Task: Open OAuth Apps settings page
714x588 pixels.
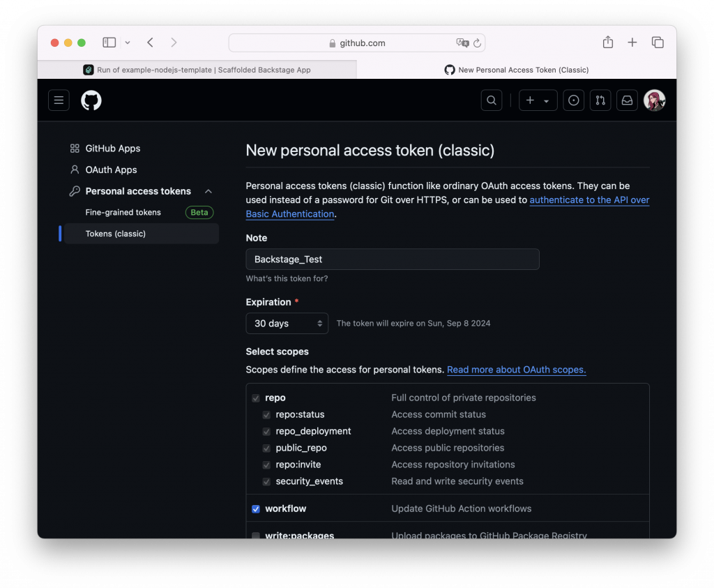Action: [x=111, y=169]
